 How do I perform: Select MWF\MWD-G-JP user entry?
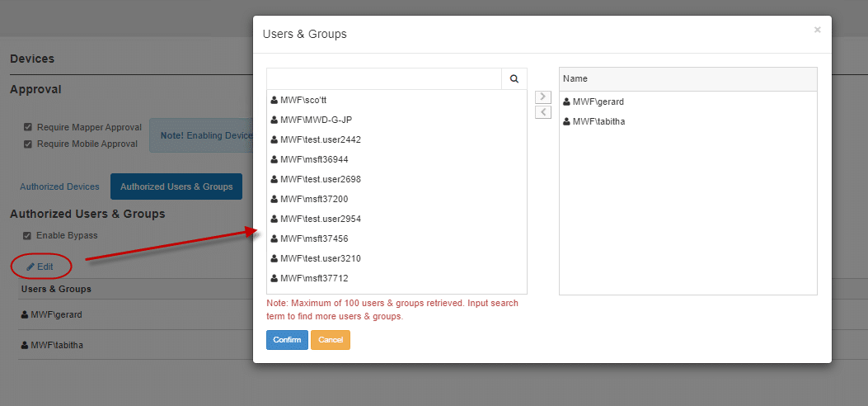tap(316, 120)
